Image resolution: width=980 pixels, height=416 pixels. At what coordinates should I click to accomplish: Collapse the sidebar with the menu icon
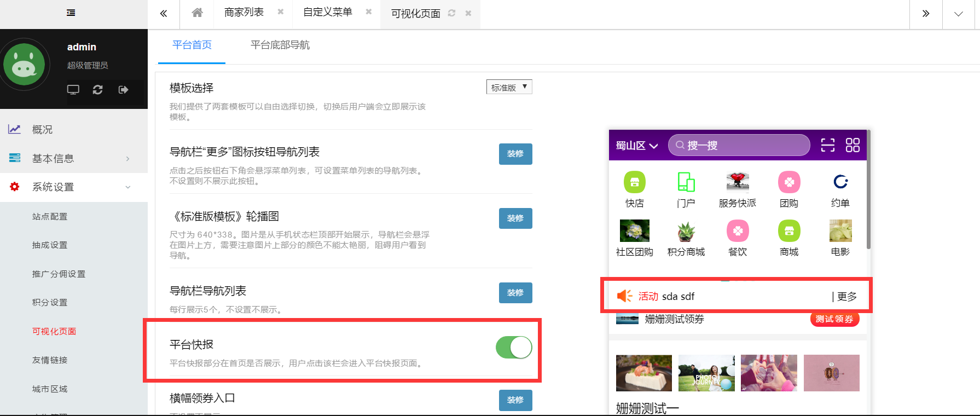pyautogui.click(x=71, y=13)
